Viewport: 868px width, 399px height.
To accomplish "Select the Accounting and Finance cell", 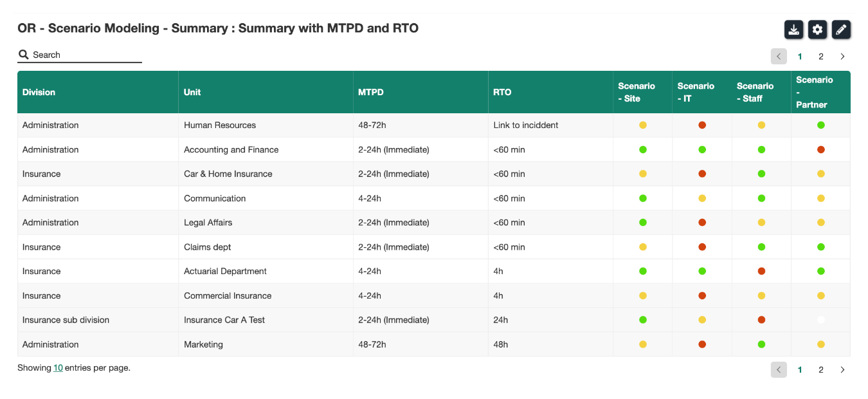I will tap(266, 149).
